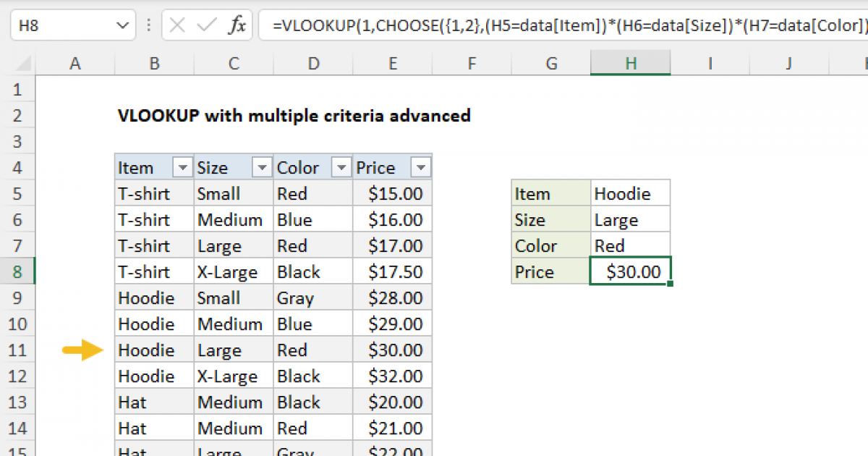Select column C header
The height and width of the screenshot is (456, 868).
tap(234, 64)
